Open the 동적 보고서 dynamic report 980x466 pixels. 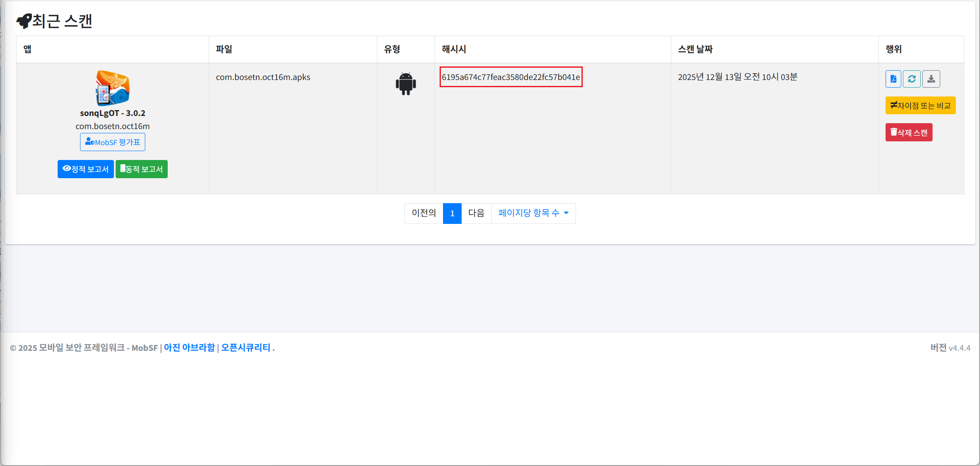pos(141,169)
